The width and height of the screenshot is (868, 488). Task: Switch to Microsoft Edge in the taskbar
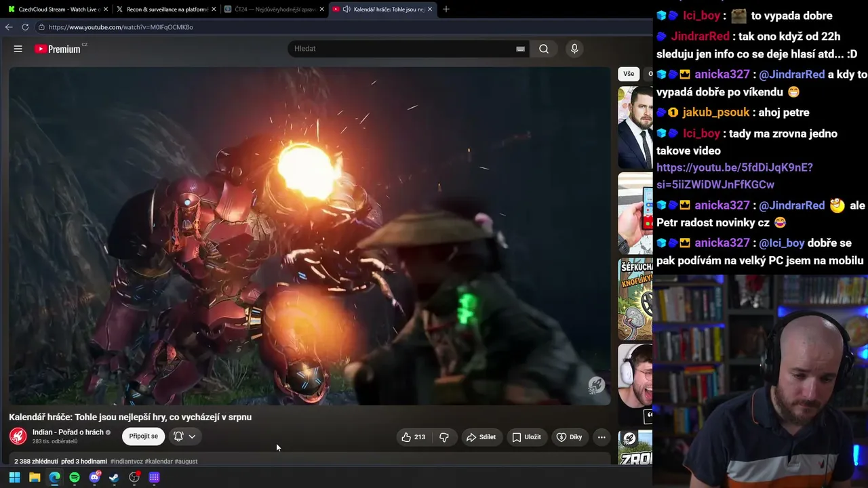[54, 477]
